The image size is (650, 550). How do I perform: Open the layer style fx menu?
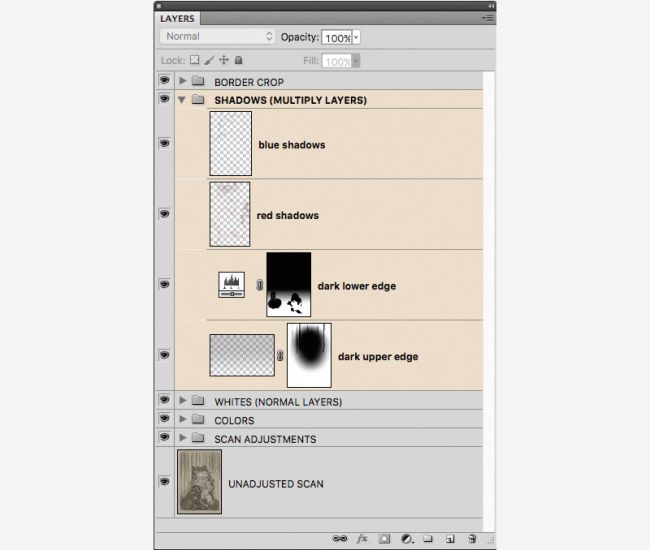click(362, 539)
